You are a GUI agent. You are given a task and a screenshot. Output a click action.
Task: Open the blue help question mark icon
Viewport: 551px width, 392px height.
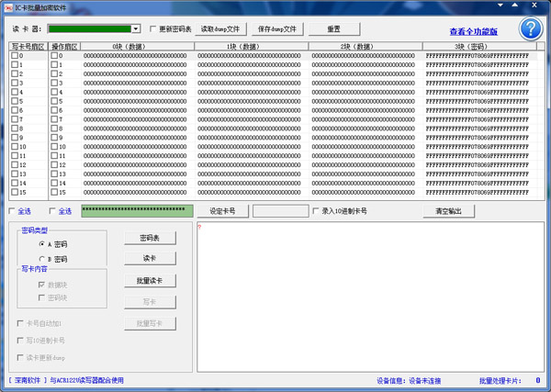(x=531, y=28)
